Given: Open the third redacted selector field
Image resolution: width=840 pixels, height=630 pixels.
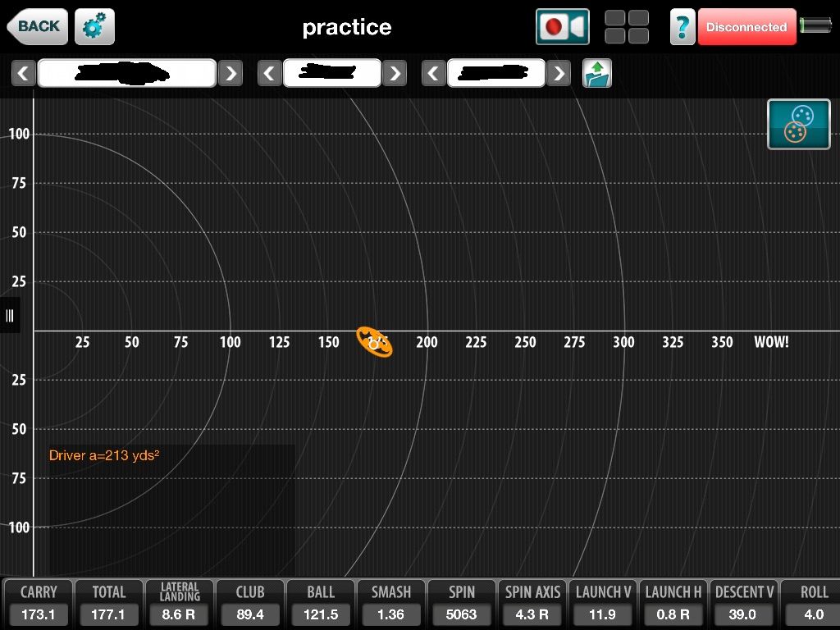Looking at the screenshot, I should 496,73.
